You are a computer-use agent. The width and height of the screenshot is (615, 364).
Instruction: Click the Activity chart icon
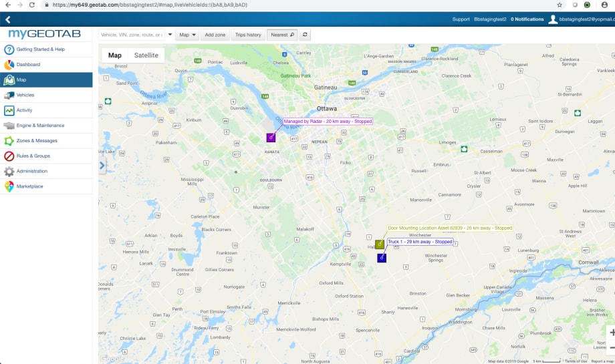(9, 110)
